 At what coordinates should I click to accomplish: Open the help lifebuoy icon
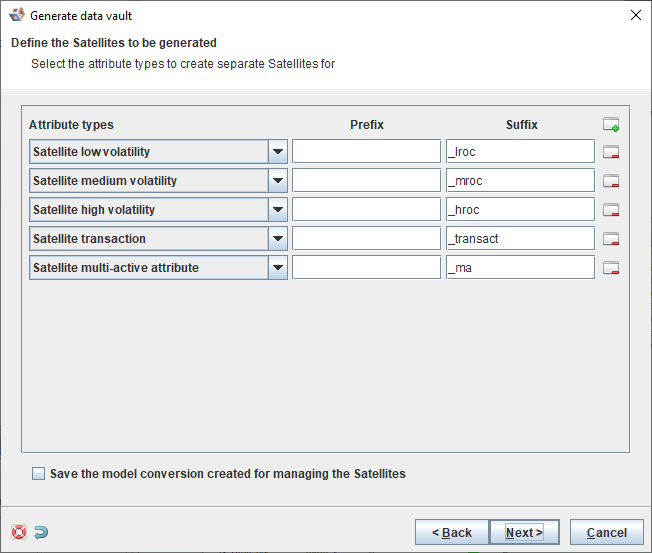point(19,532)
